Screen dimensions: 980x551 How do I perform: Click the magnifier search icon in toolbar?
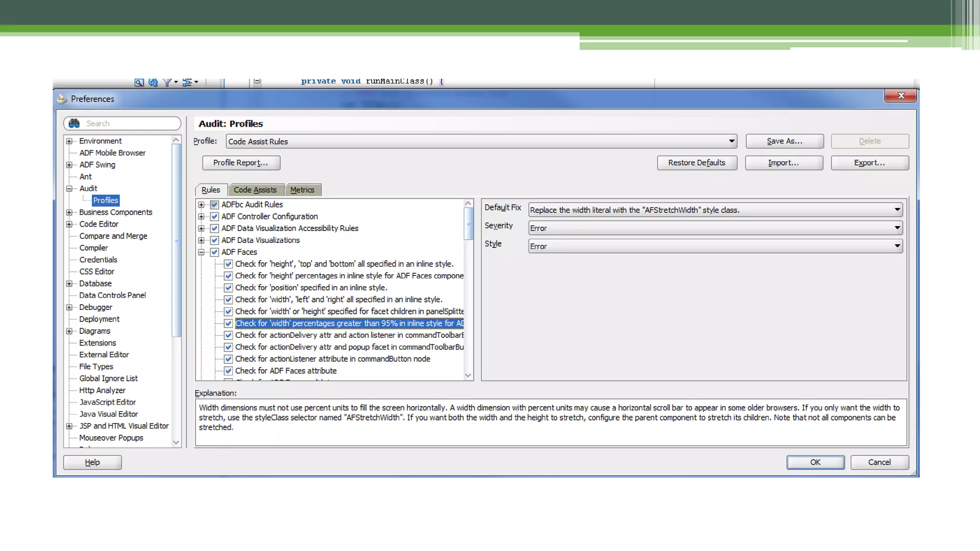pos(139,82)
